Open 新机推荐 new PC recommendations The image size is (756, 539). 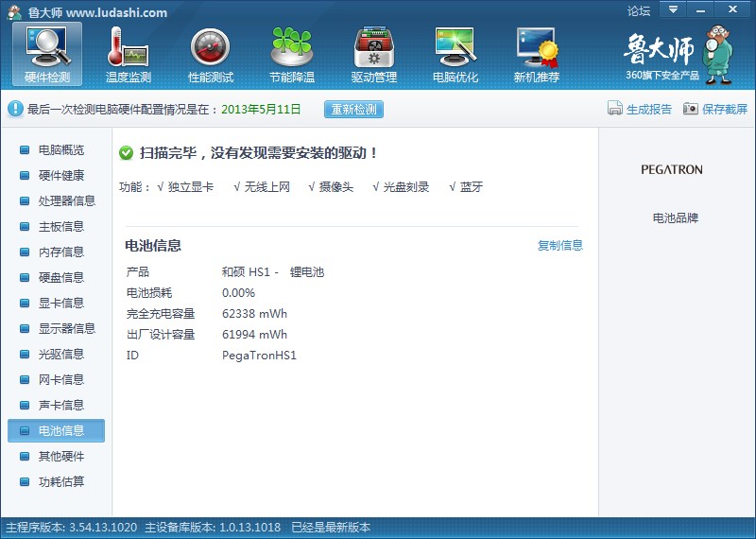point(536,54)
